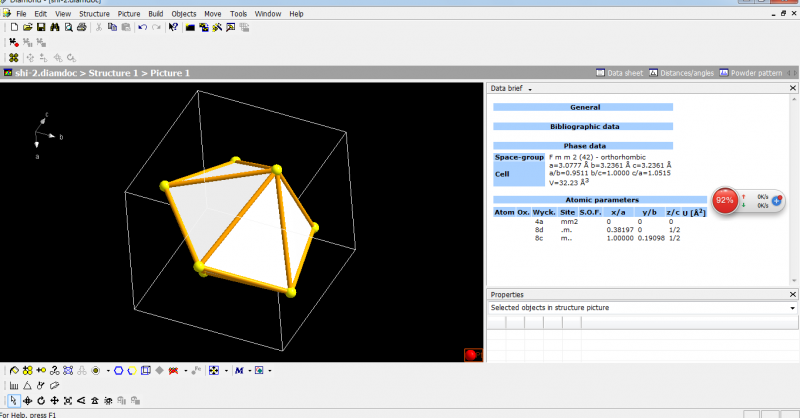The height and width of the screenshot is (418, 800).
Task: Save the file using the floppy disk icon
Action: [x=41, y=27]
